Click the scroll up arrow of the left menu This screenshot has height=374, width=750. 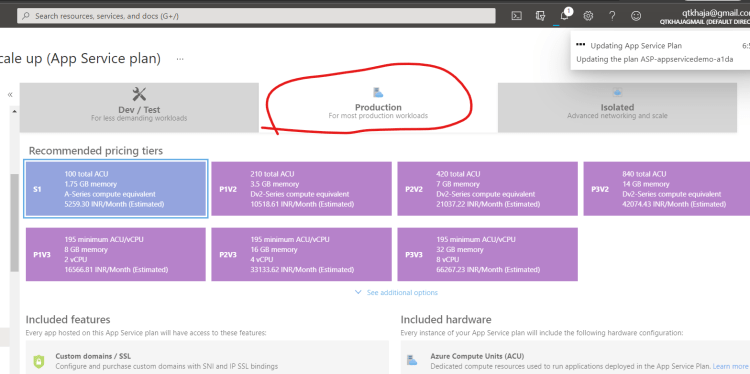click(x=14, y=111)
